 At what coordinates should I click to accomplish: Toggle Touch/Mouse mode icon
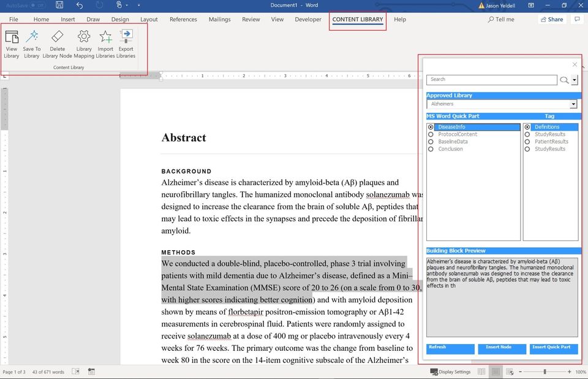point(119,5)
